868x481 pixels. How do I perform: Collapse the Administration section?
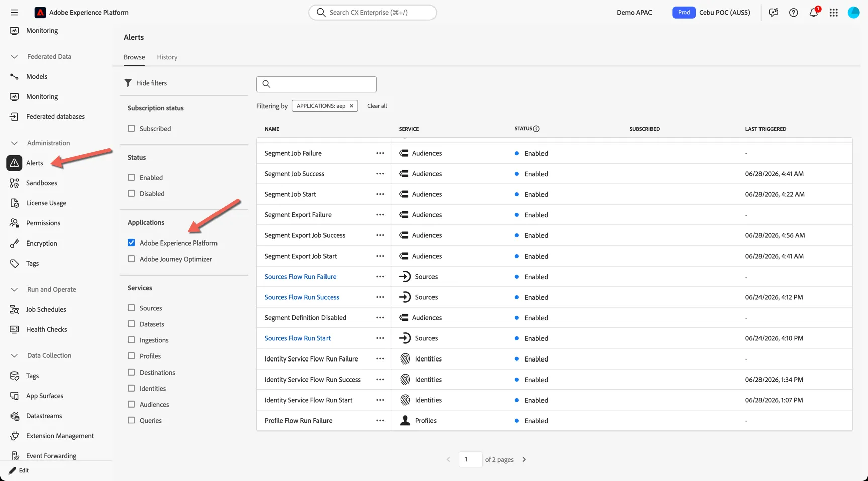[x=14, y=143]
